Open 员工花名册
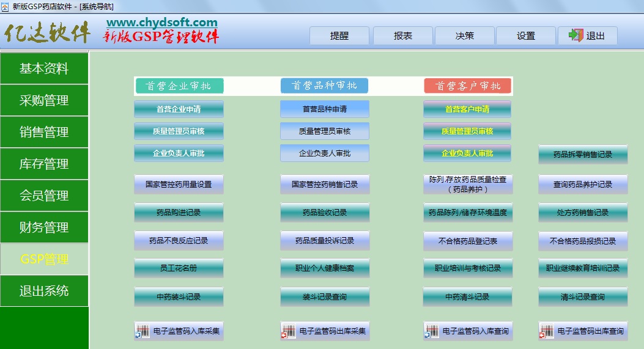 tap(179, 268)
